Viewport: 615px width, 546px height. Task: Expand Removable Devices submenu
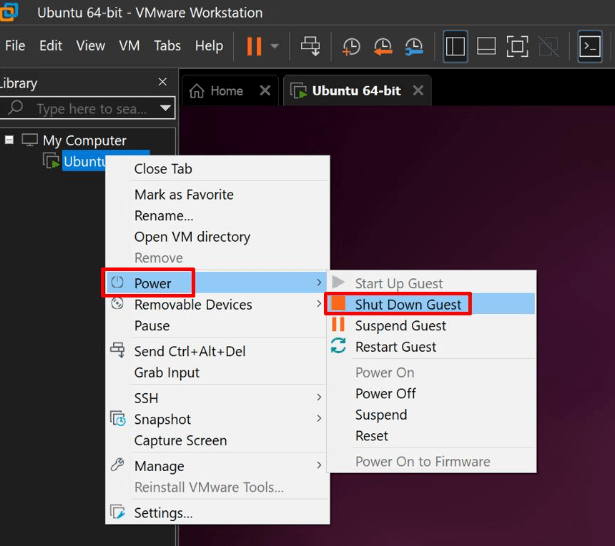tap(217, 304)
